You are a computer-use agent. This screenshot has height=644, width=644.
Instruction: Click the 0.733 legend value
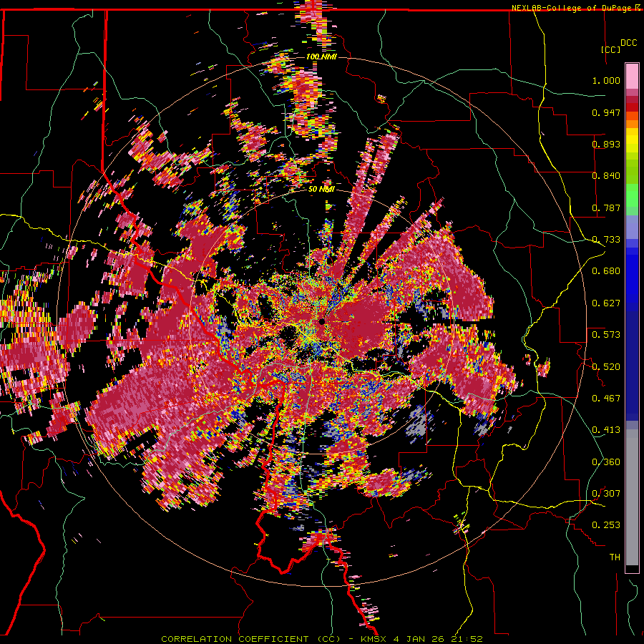[606, 240]
